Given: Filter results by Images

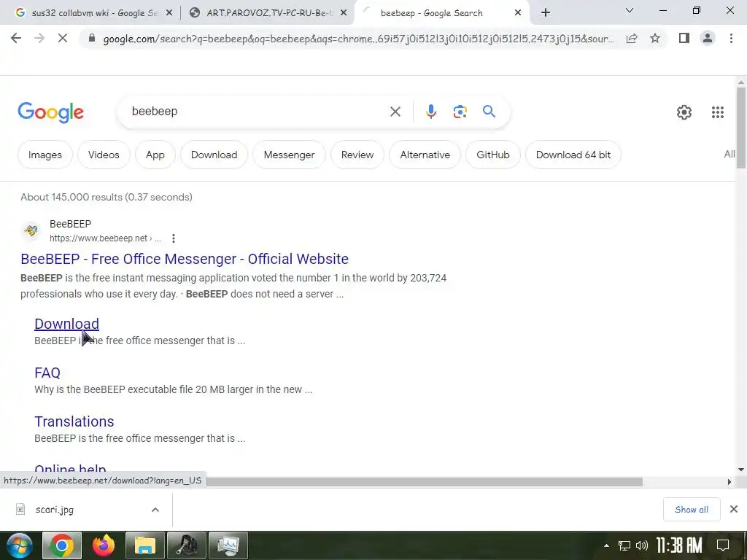Looking at the screenshot, I should click(44, 155).
